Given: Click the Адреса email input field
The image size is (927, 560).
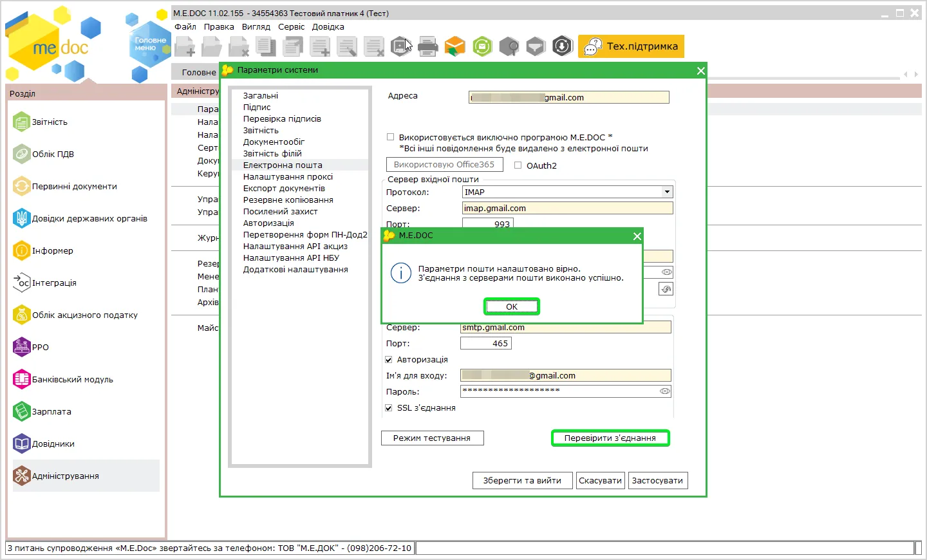Looking at the screenshot, I should [x=569, y=97].
